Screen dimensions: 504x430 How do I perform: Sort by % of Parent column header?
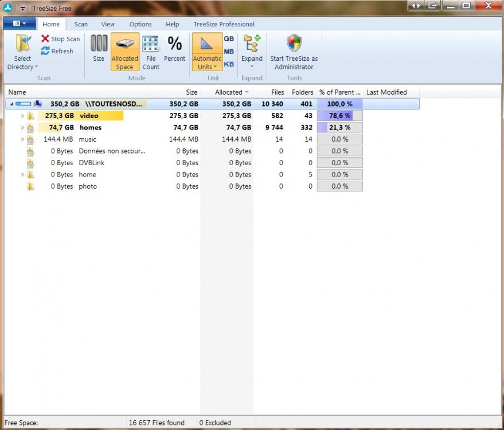coord(340,92)
